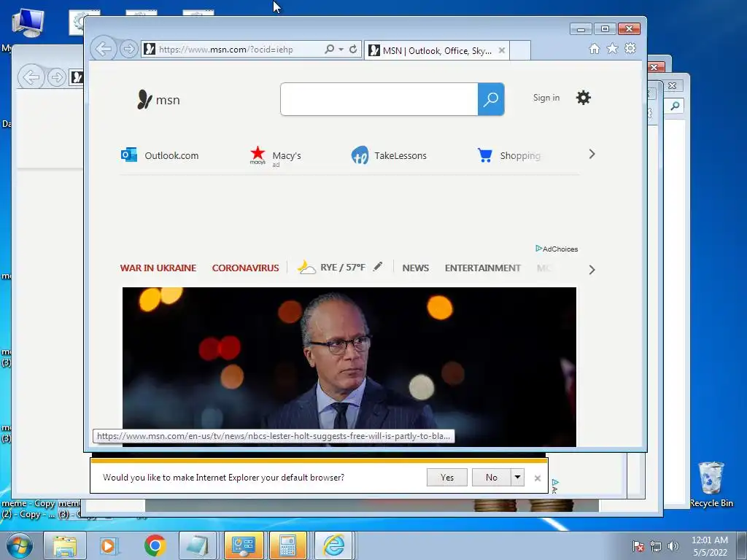Show more categories with nav right chevron
This screenshot has height=560, width=747.
pos(592,270)
